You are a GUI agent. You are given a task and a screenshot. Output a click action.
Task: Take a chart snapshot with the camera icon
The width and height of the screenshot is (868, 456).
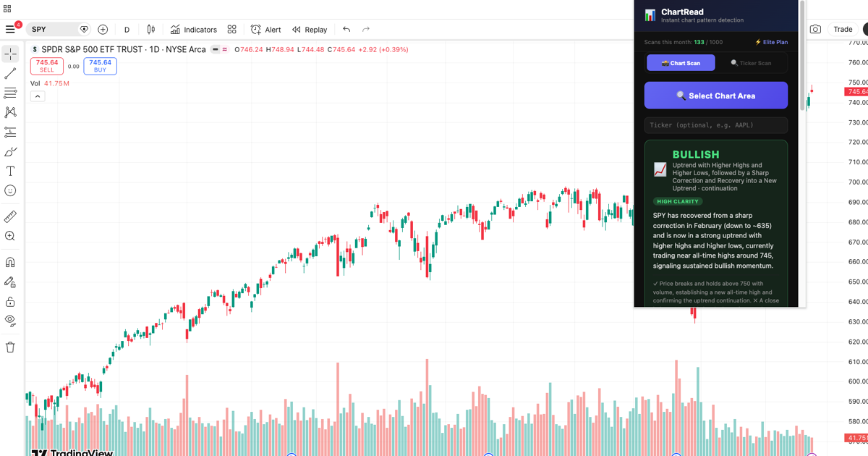tap(815, 30)
